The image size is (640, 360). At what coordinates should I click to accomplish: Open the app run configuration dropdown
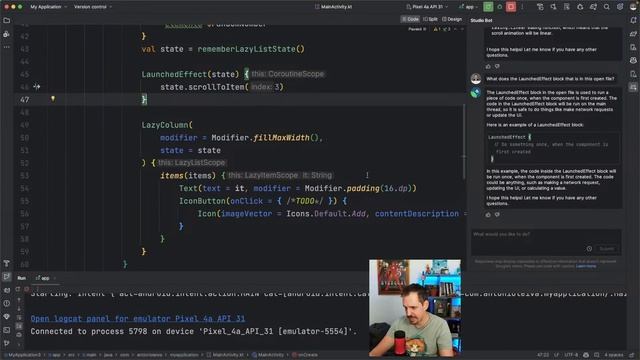click(468, 7)
